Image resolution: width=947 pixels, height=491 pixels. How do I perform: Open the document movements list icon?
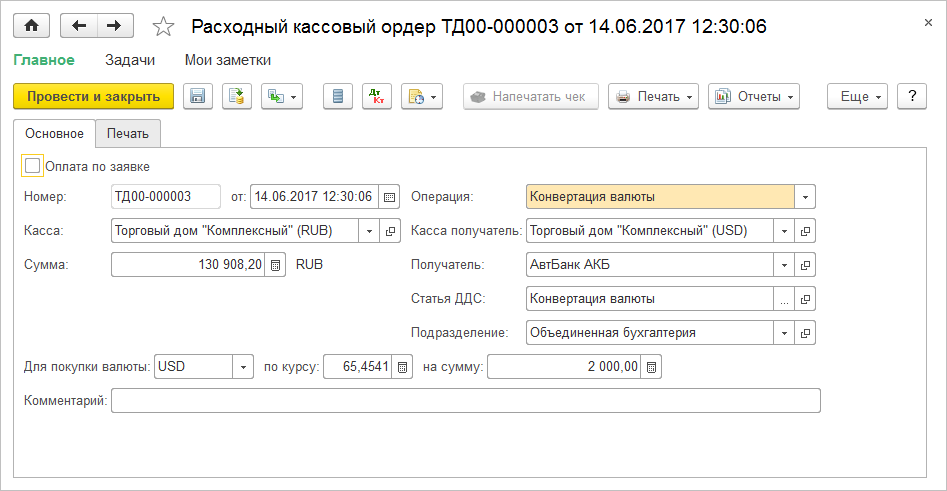click(337, 96)
